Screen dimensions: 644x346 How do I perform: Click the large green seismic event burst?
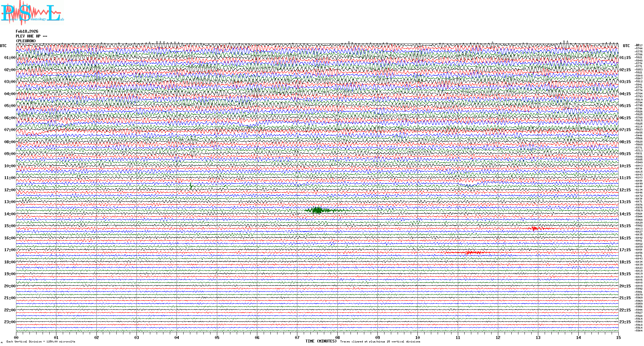click(x=317, y=210)
